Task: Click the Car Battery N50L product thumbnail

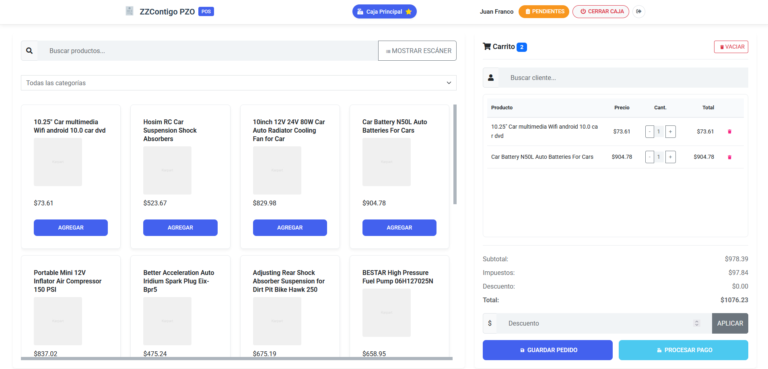Action: tap(386, 162)
